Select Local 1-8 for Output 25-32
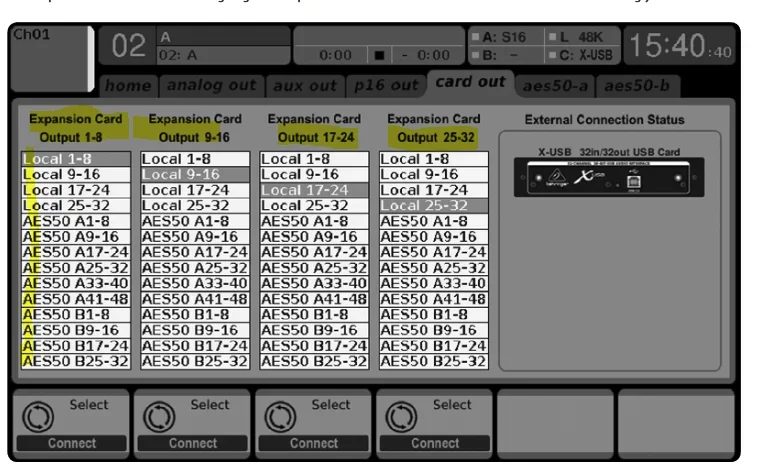 [434, 159]
